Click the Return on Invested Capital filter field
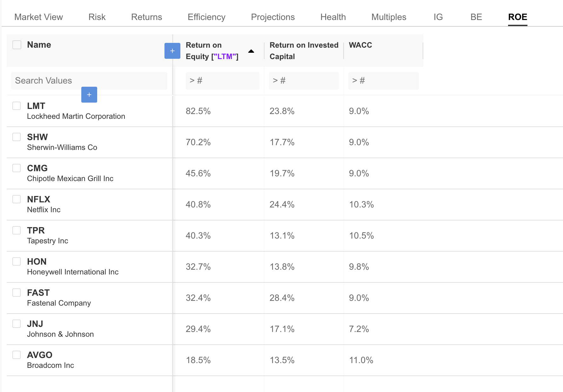Screen dimensions: 563x392 [304, 81]
